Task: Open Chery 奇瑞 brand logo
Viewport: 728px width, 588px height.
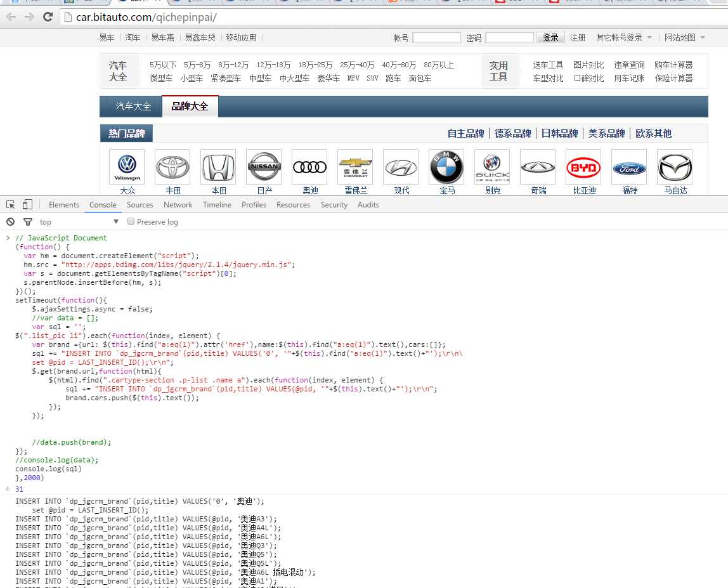Action: coord(538,167)
